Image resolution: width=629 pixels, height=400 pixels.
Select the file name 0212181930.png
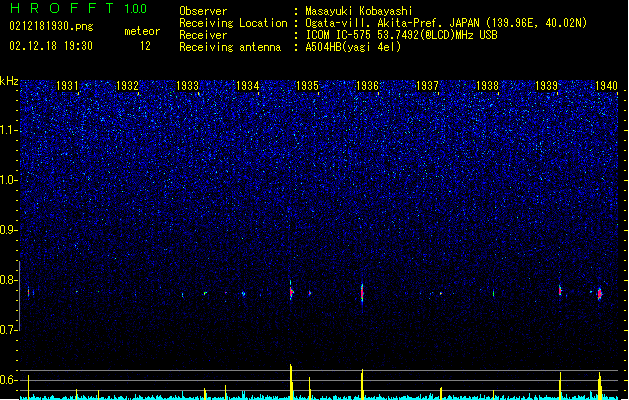(x=51, y=26)
